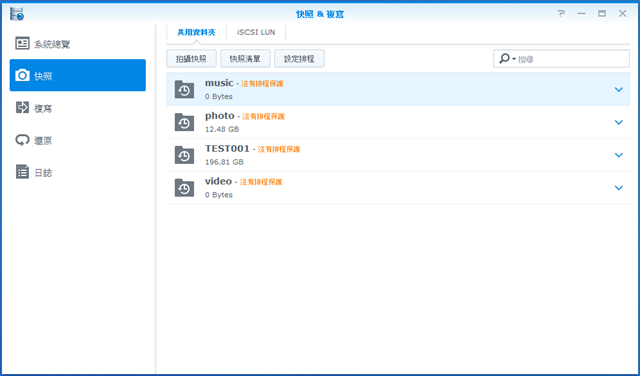This screenshot has width=640, height=376.
Task: Switch to the 共用資料夾 tab
Action: click(x=196, y=32)
